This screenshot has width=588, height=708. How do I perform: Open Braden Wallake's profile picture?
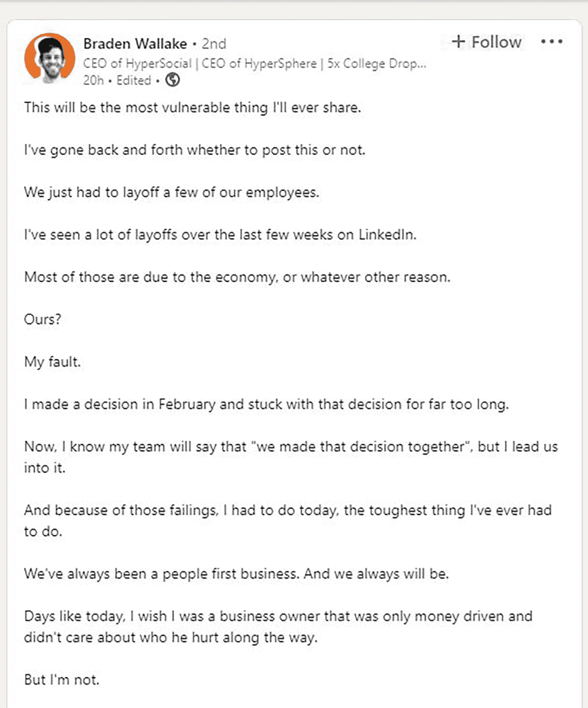point(50,58)
